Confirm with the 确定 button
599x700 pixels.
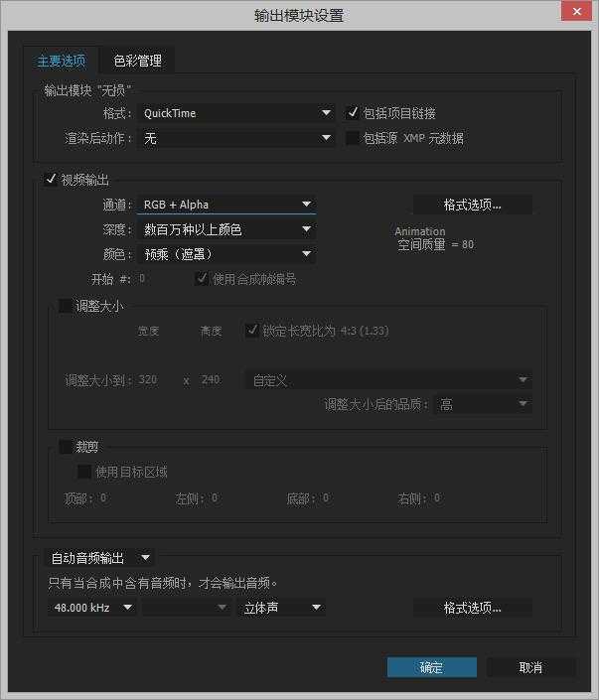(x=431, y=667)
